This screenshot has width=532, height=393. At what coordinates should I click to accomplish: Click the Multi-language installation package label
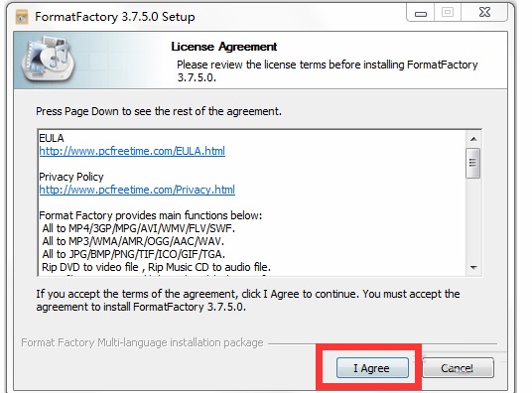pyautogui.click(x=142, y=342)
